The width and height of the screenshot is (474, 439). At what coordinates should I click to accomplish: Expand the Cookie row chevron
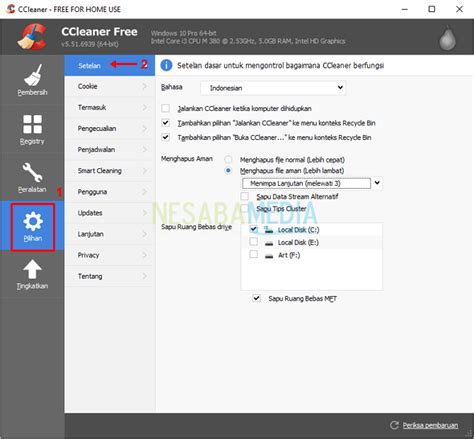(144, 86)
